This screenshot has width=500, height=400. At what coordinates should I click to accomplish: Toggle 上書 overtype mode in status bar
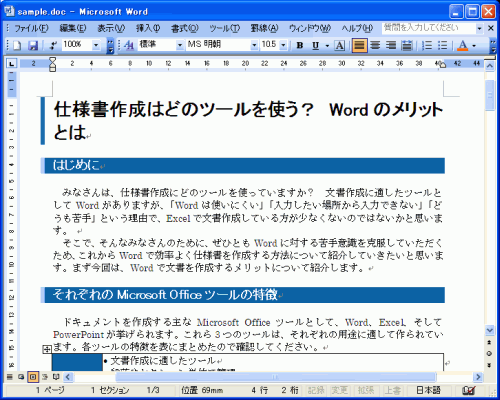[x=392, y=390]
